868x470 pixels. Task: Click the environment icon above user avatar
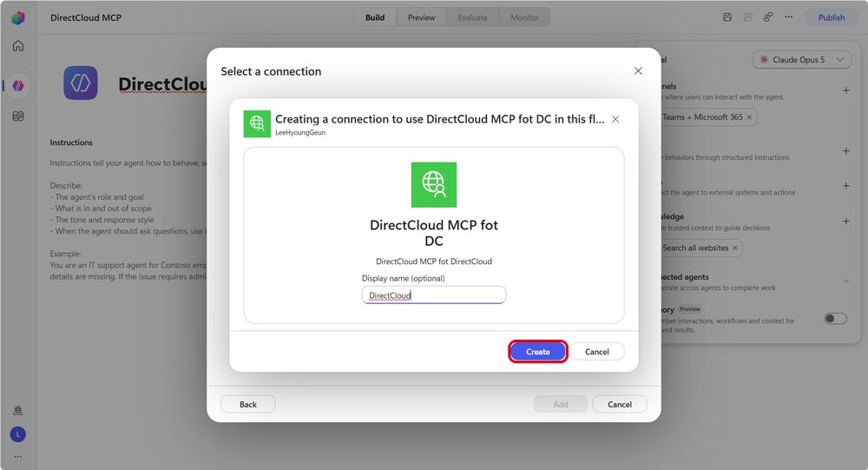click(17, 411)
